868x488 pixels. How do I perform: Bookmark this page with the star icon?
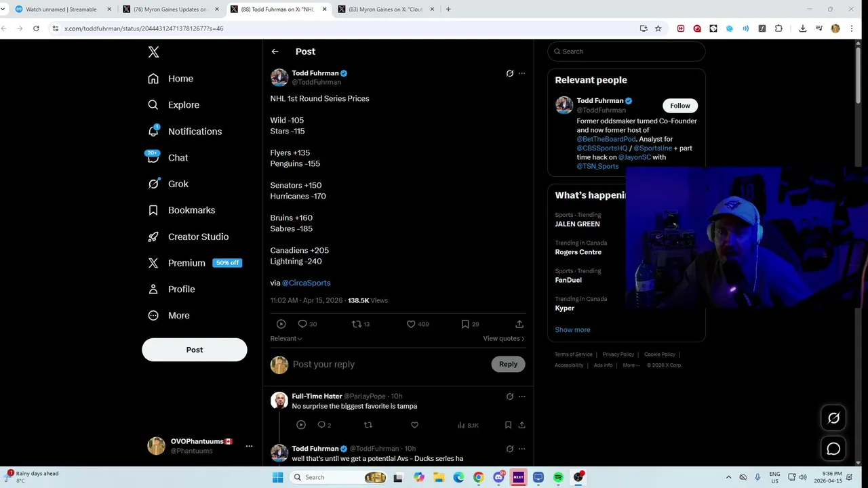click(x=658, y=28)
